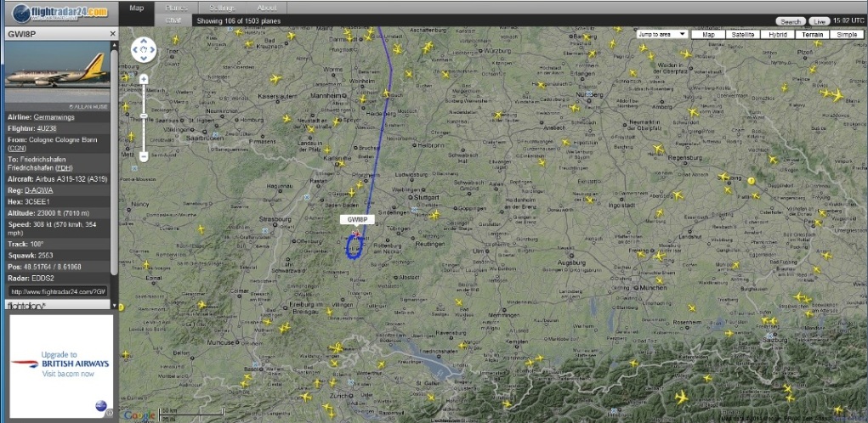Select the Simple map type

pyautogui.click(x=847, y=34)
